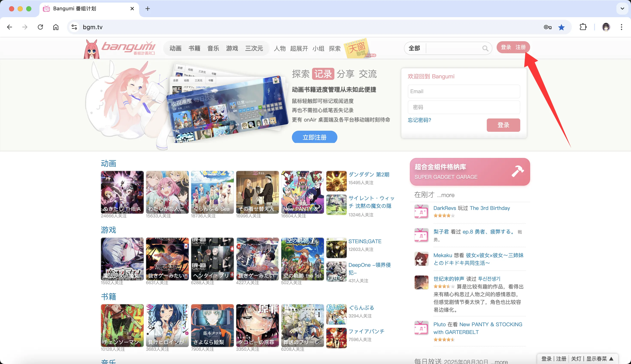Open the New PANTY & anime cover
Screen dimensions: 631x364
[302, 192]
